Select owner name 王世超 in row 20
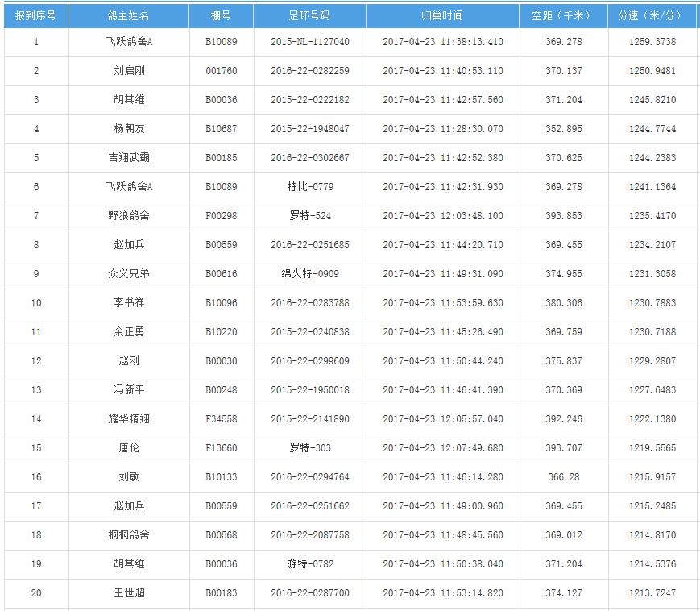Viewport: 700px width, 611px height. point(129,593)
